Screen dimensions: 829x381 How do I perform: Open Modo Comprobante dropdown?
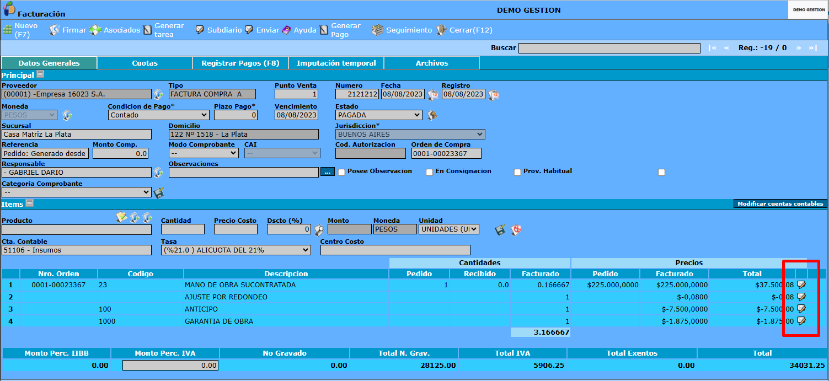(204, 153)
